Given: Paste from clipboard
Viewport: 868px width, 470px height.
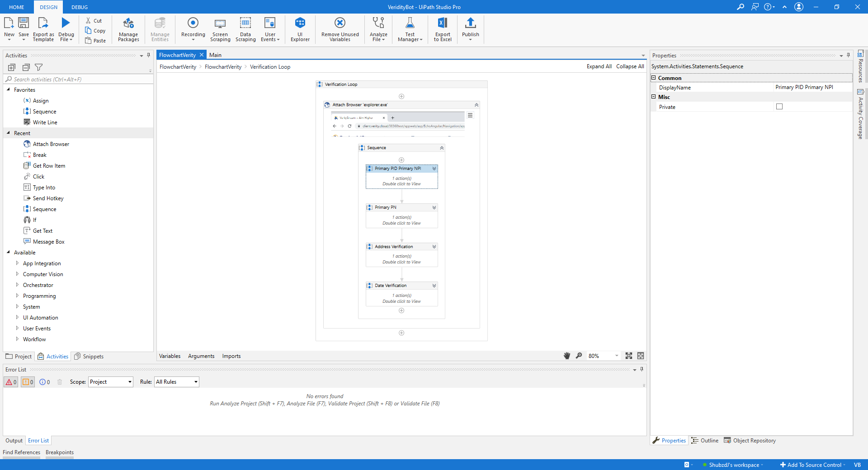Looking at the screenshot, I should [x=95, y=41].
